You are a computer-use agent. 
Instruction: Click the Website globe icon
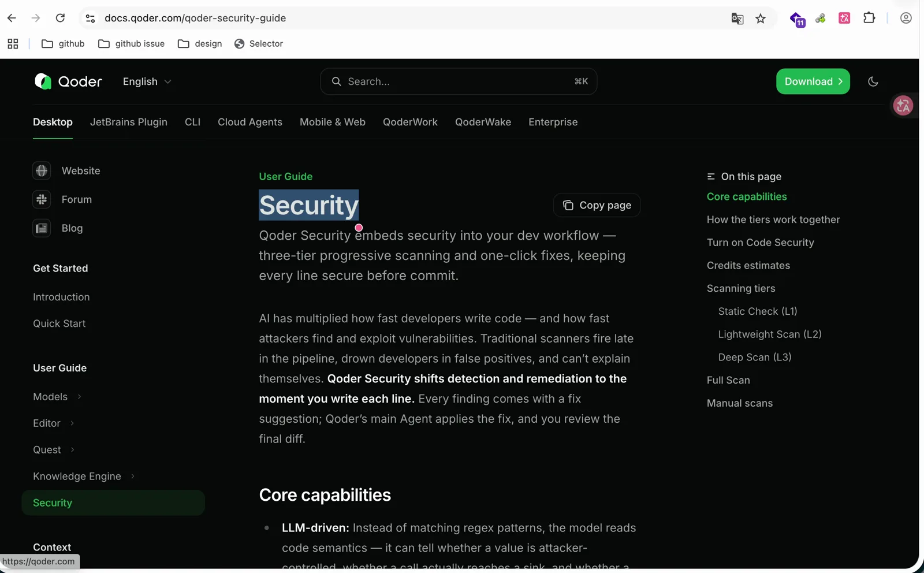click(x=42, y=170)
